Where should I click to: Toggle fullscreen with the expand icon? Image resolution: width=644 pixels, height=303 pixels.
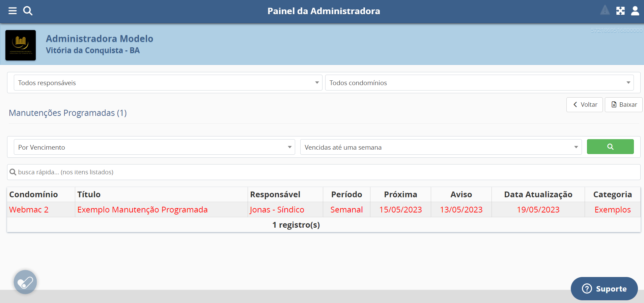620,11
